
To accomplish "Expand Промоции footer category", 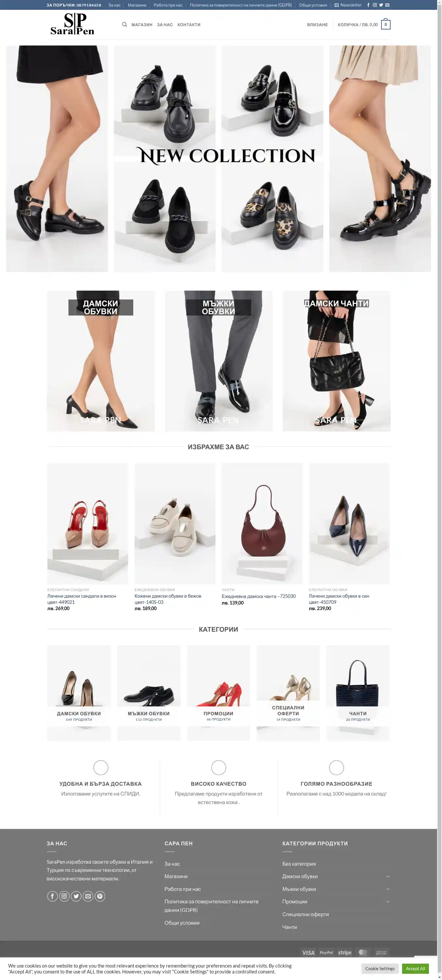I will (x=388, y=902).
